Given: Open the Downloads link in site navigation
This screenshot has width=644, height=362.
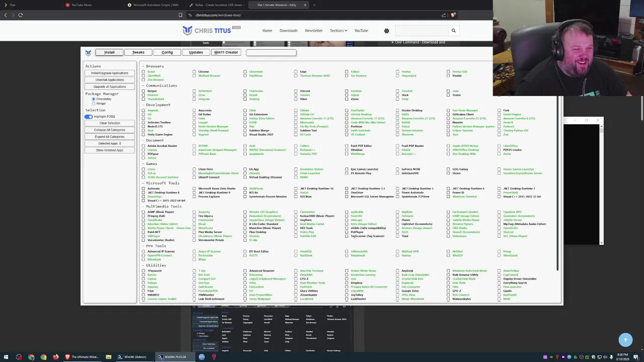Looking at the screenshot, I should 288,31.
